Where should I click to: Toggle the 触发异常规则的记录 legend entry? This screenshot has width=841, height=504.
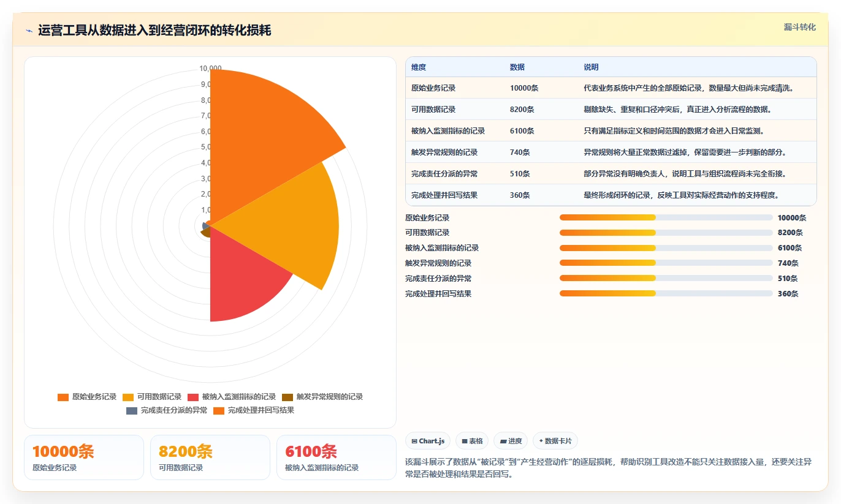[322, 397]
